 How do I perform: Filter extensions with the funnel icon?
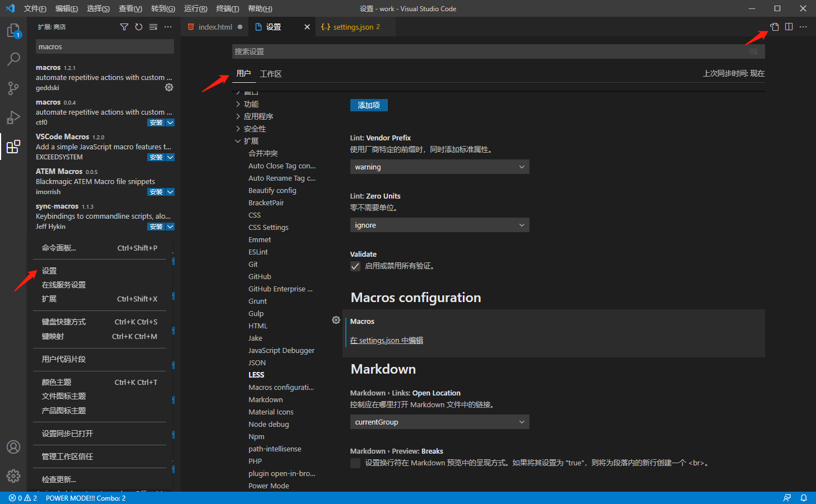[124, 27]
